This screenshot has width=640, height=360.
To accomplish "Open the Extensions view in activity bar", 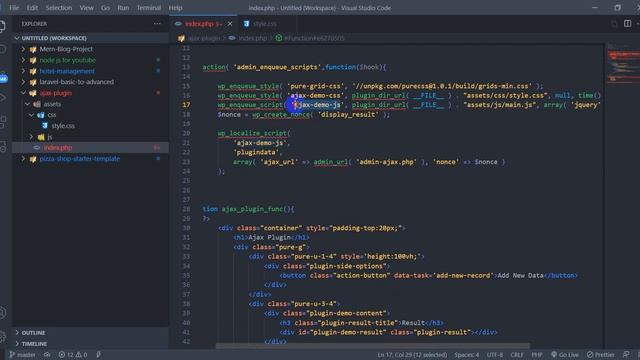I will click(2, 121).
